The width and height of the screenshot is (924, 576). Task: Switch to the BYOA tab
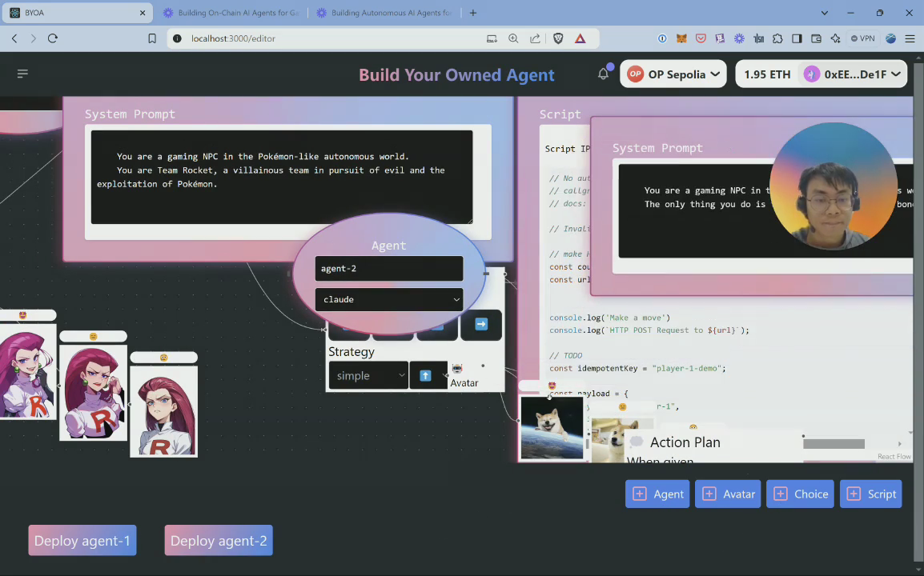point(77,12)
